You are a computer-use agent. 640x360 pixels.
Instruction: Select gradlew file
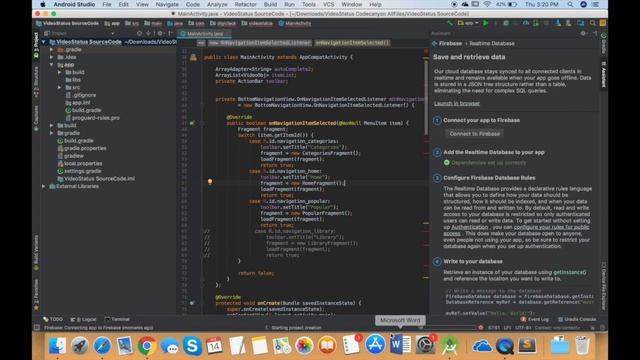pos(71,156)
